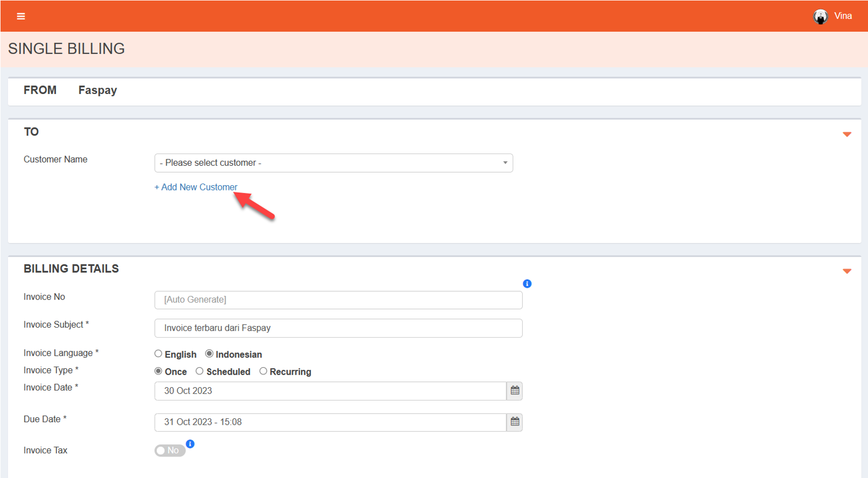Select English invoice language

click(158, 354)
